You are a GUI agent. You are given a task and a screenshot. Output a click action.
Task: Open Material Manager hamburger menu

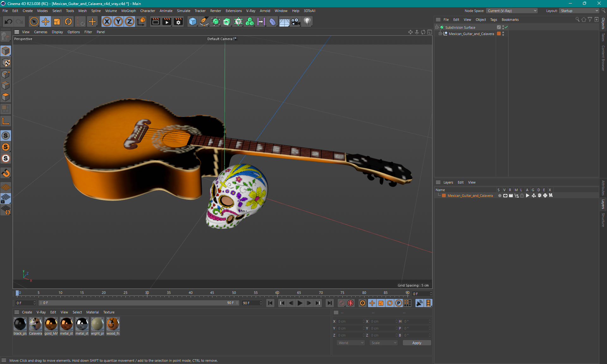click(x=17, y=312)
